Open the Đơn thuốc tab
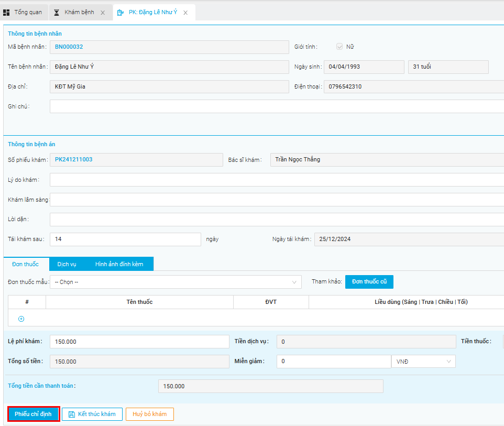The image size is (504, 426). [25, 264]
